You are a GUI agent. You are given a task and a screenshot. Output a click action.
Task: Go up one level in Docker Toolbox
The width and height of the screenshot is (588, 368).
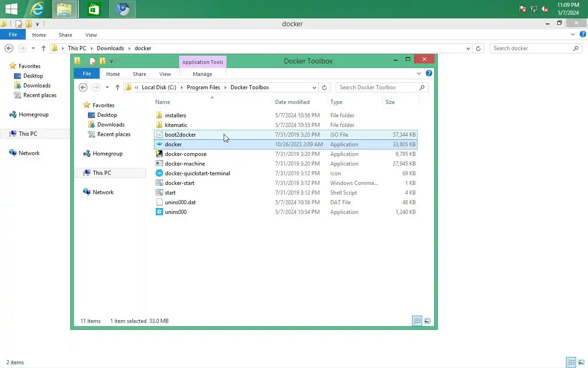point(118,87)
